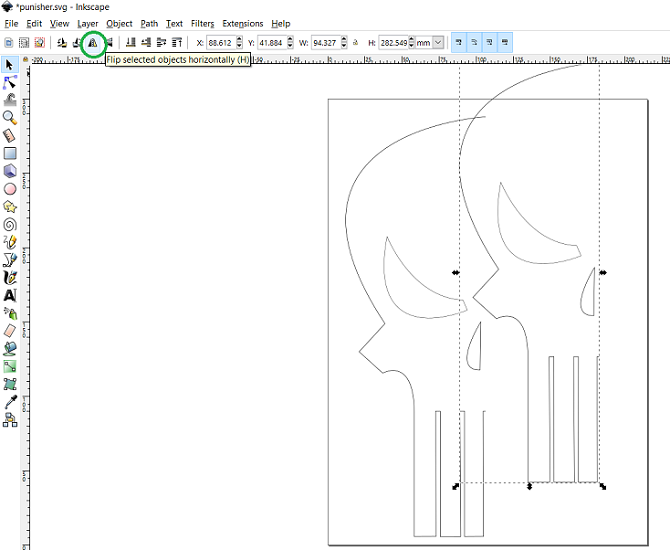Select the Connector diagram tool
Viewport: 670px width, 550px height.
10,420
